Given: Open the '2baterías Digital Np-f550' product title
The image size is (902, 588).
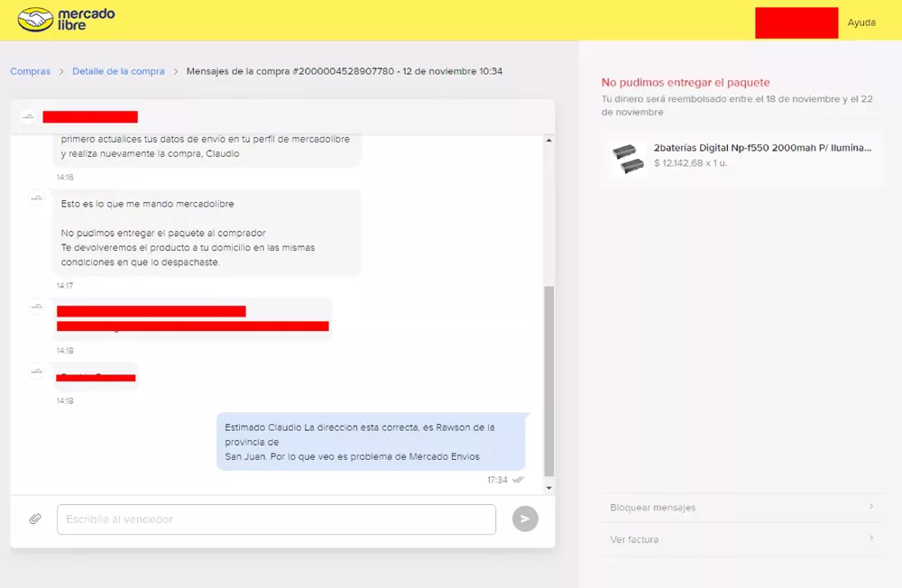Looking at the screenshot, I should [x=762, y=148].
